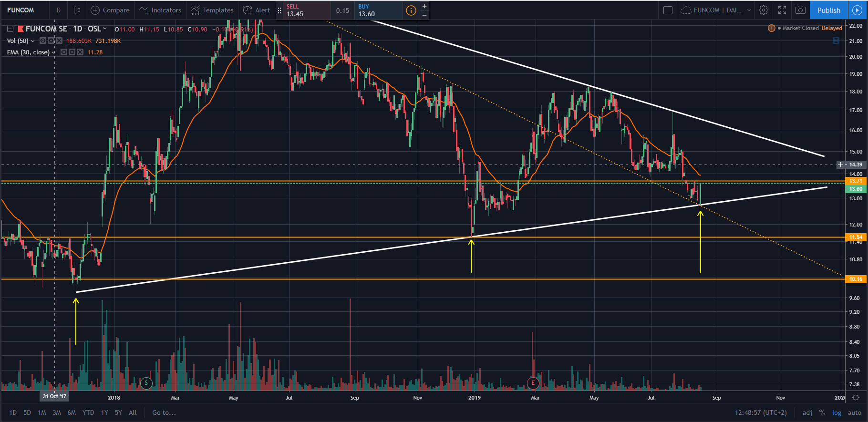The image size is (868, 422).
Task: Set range to 5Y
Action: [x=118, y=412]
